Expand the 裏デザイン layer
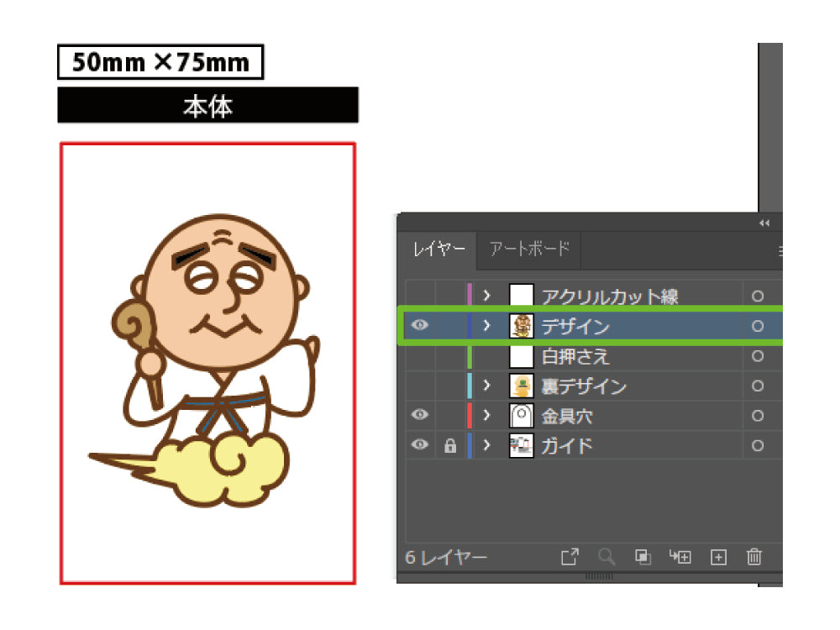The height and width of the screenshot is (630, 840). 486,386
